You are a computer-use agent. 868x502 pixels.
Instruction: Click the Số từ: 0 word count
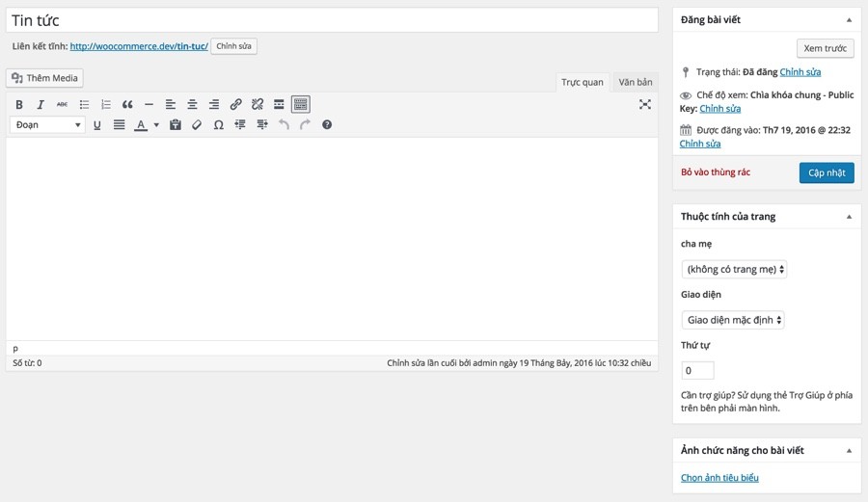pos(27,362)
